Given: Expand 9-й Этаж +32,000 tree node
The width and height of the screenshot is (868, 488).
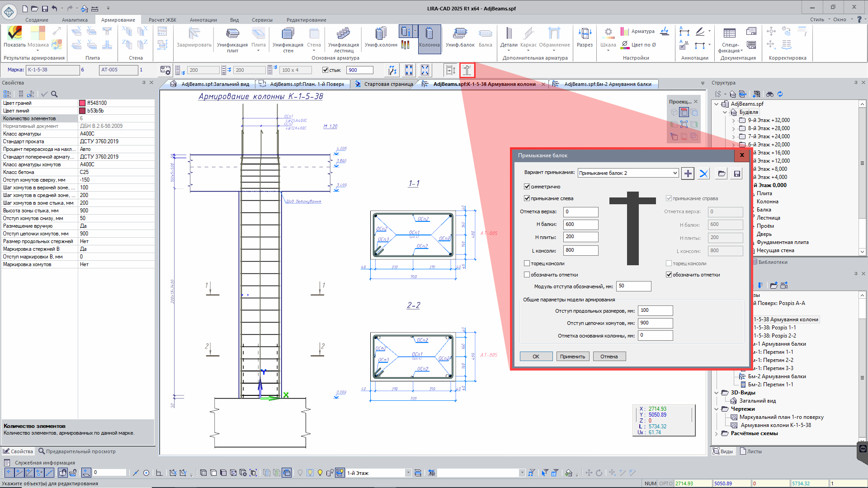Looking at the screenshot, I should click(x=733, y=120).
